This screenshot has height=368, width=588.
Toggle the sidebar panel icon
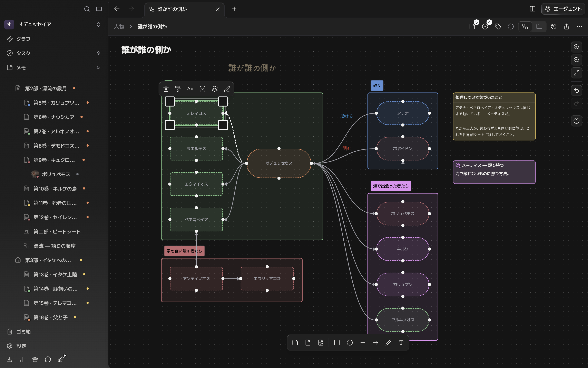tap(99, 9)
